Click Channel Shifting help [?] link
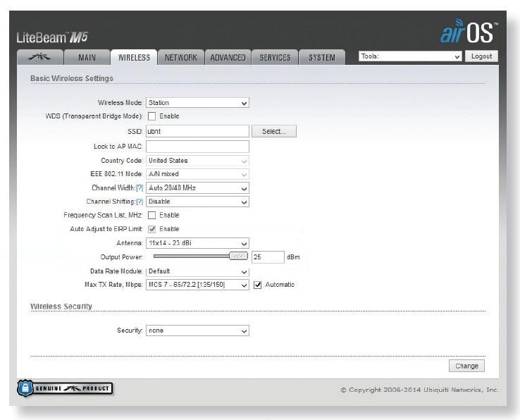 (140, 202)
